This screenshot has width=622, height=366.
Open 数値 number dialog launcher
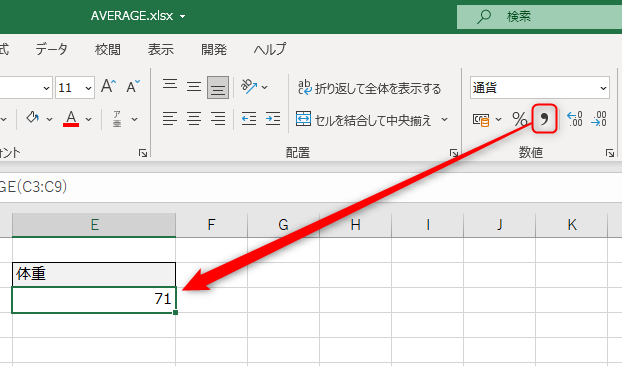[610, 153]
